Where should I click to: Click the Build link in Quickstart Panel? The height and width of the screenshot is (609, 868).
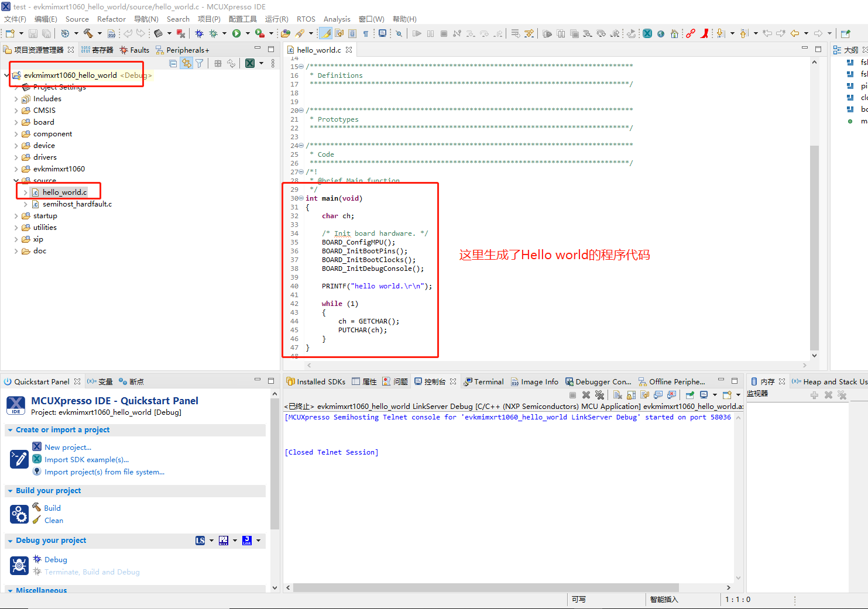53,508
